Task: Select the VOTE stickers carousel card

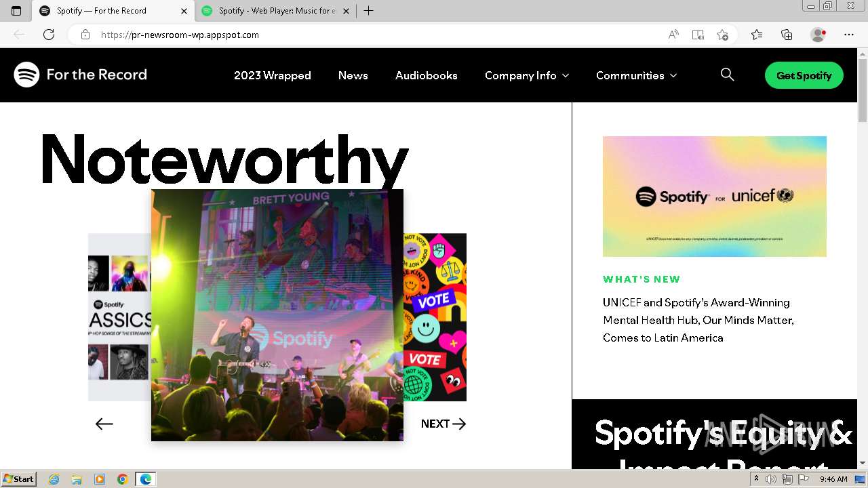Action: (435, 317)
